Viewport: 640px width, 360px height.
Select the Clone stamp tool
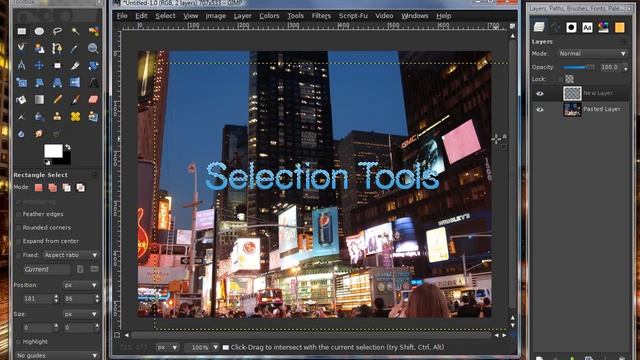[57, 117]
